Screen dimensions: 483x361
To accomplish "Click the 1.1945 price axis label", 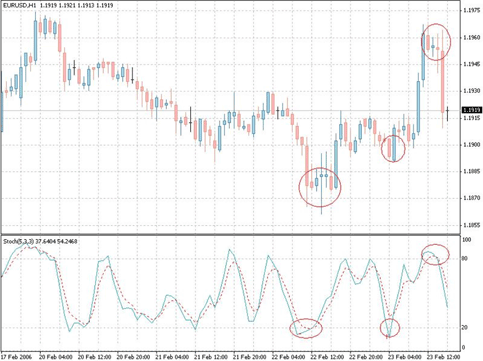I will (472, 64).
